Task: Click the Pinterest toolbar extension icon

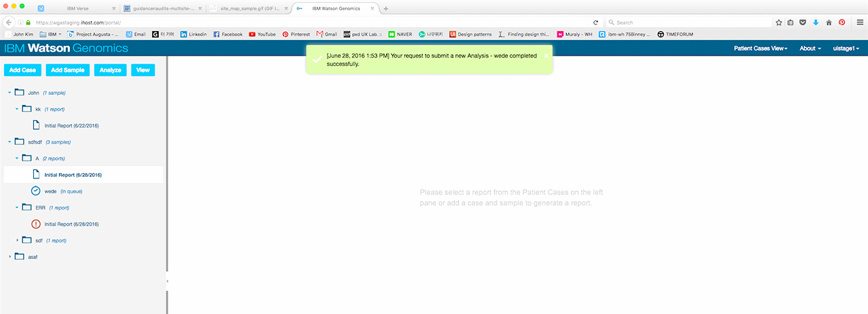Action: pos(842,22)
